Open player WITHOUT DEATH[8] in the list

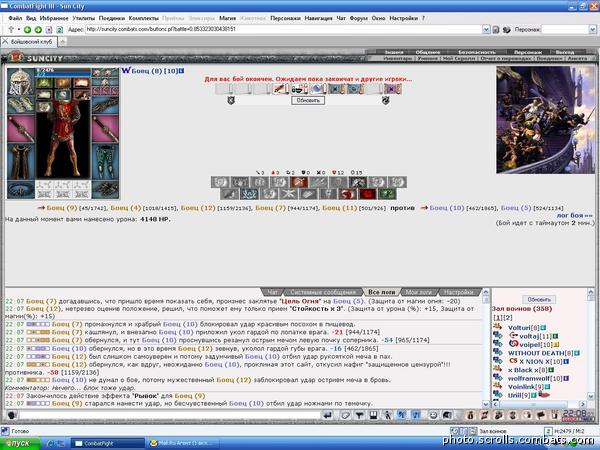pyautogui.click(x=540, y=353)
